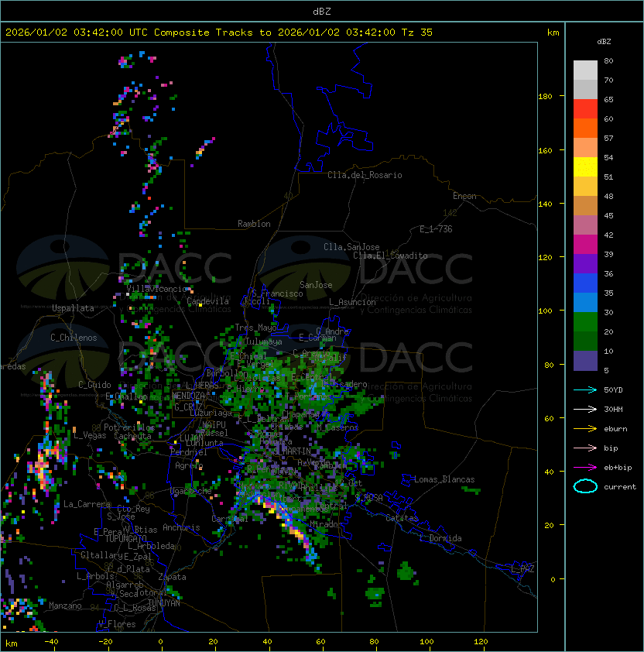Screen dimensions: 644x652
Task: Click the 'L_Asuncion' map label
Action: [352, 302]
